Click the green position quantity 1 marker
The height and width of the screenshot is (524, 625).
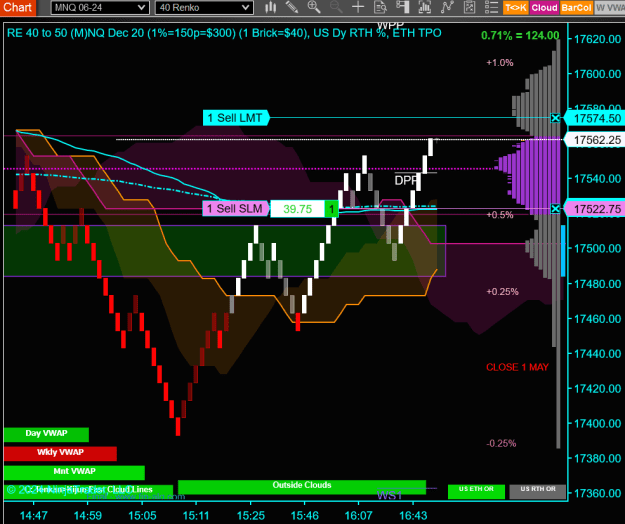331,209
